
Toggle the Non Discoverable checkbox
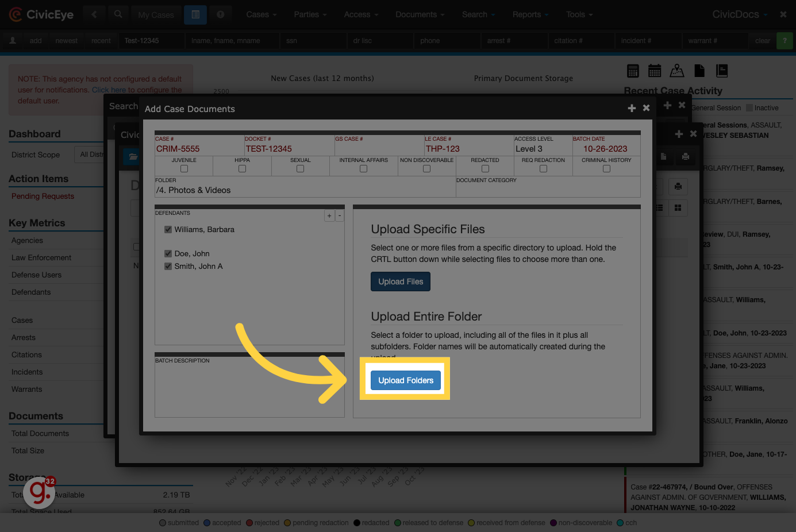click(x=426, y=169)
